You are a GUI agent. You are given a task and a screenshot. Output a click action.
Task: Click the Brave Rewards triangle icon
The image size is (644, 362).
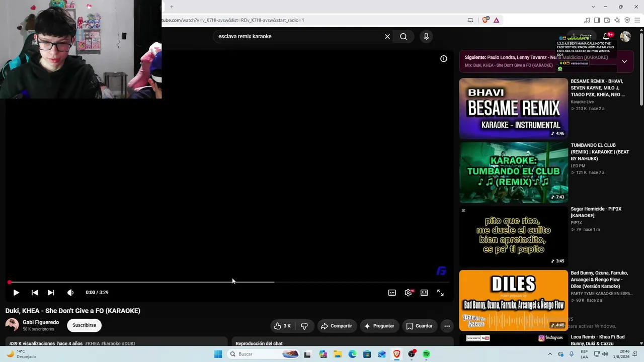click(x=496, y=20)
